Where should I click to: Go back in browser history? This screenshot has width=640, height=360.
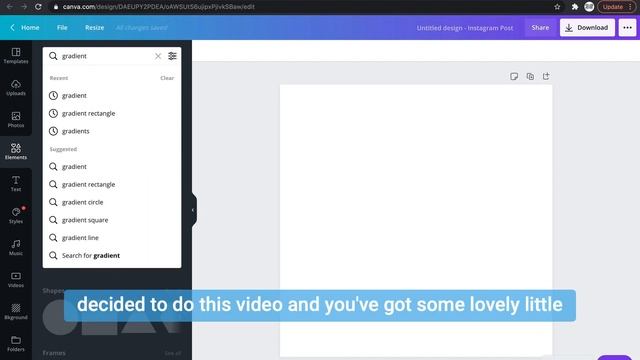(x=9, y=7)
